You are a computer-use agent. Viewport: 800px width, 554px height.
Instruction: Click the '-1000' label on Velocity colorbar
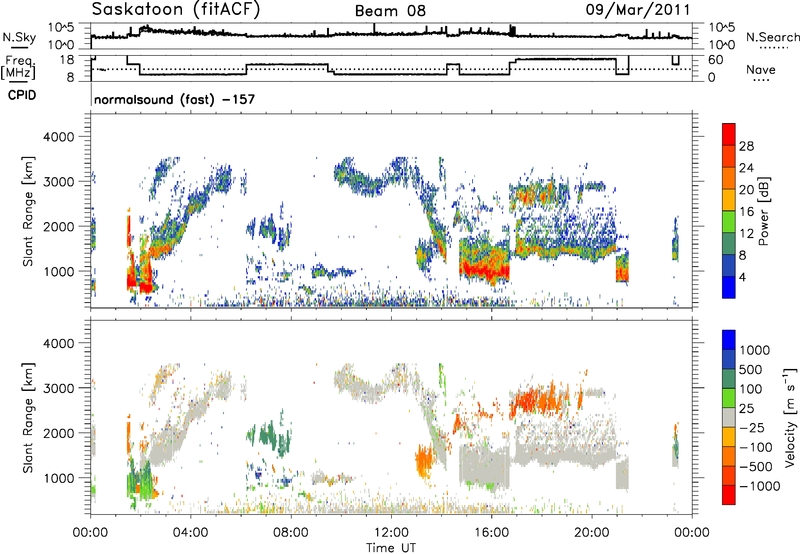tap(760, 486)
